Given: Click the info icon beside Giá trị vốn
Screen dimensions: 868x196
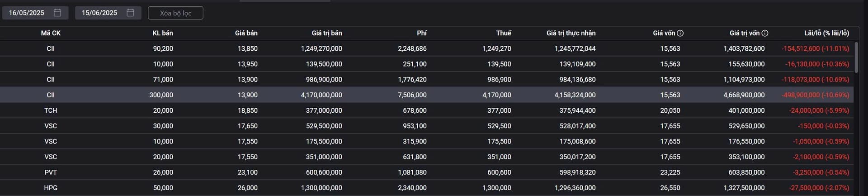Looking at the screenshot, I should 765,33.
